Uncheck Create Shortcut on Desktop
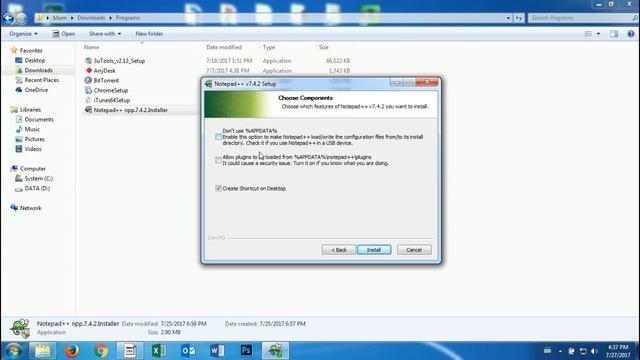Image resolution: width=640 pixels, height=360 pixels. coord(218,188)
